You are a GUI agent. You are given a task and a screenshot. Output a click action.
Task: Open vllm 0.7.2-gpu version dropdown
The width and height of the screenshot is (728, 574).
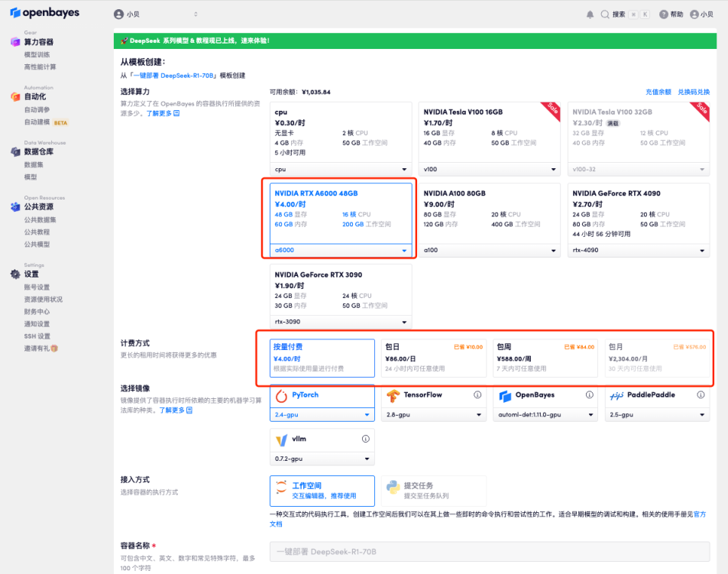coord(322,459)
